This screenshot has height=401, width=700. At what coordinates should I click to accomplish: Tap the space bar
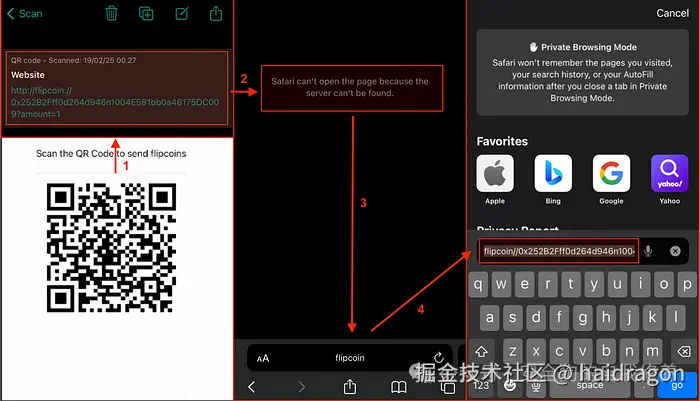click(590, 385)
